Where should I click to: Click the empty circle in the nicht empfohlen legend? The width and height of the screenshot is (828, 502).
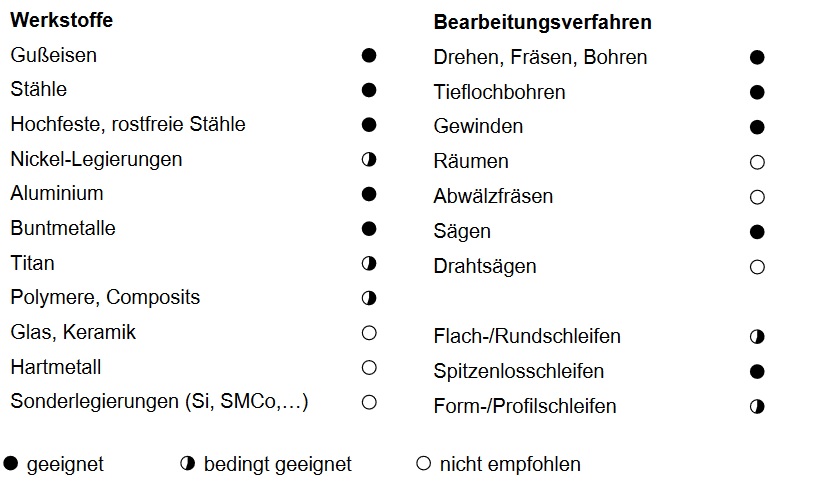423,464
